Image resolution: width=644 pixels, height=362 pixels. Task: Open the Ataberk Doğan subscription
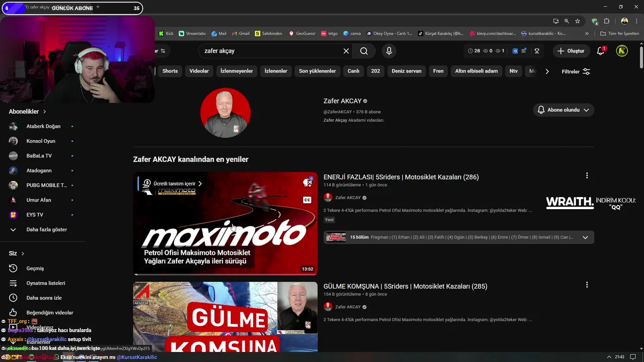(43, 126)
